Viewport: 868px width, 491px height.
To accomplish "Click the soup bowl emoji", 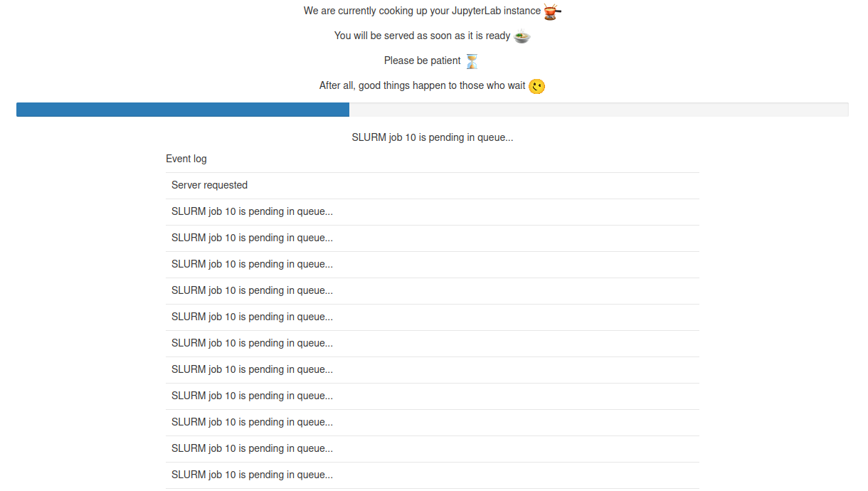I will (522, 36).
